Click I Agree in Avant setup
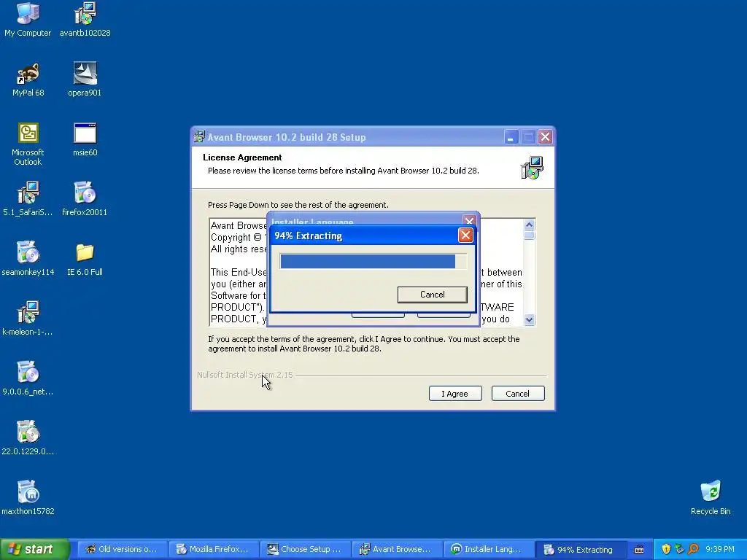Screen dimensions: 747x560 455,393
